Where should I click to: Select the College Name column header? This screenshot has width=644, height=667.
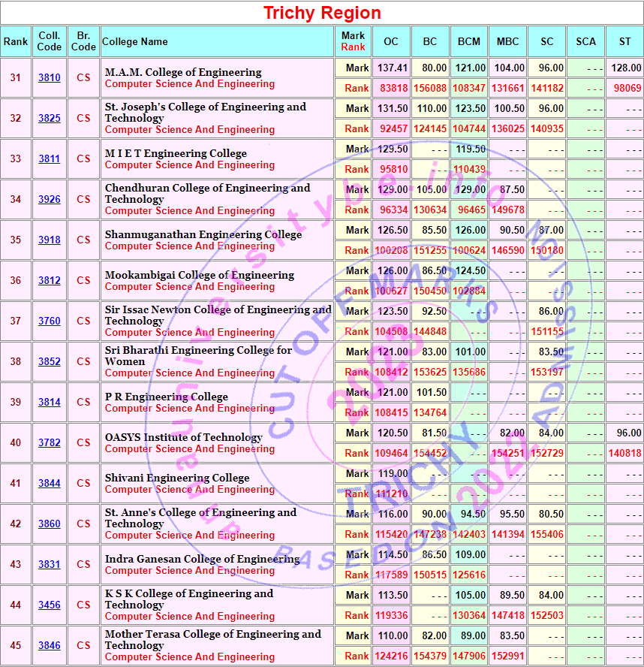135,42
